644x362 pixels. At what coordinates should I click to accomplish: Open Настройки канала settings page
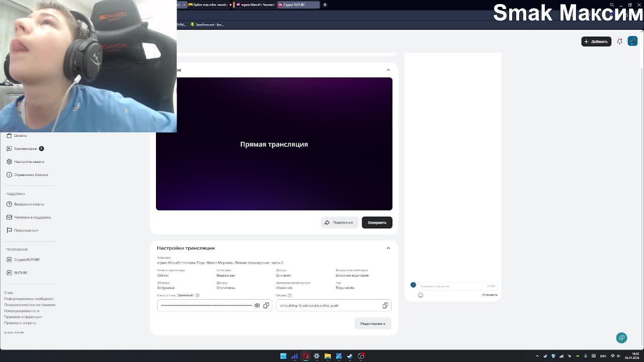pyautogui.click(x=29, y=161)
